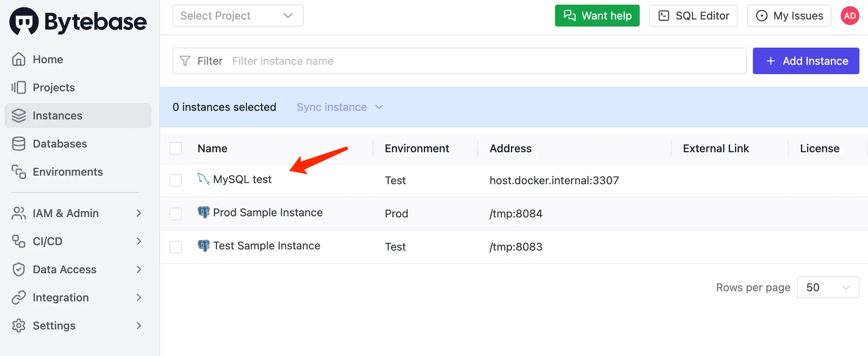Click the chat icon in Want help
The width and height of the screenshot is (868, 356).
[570, 16]
